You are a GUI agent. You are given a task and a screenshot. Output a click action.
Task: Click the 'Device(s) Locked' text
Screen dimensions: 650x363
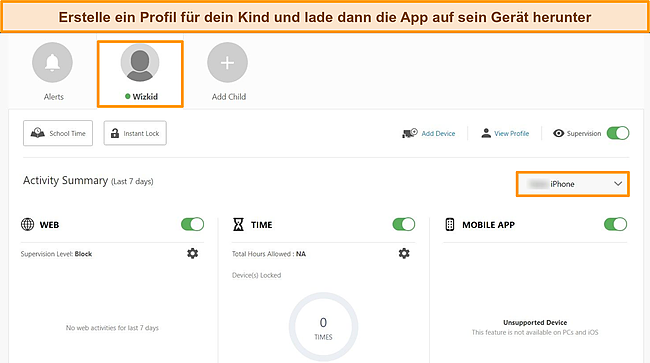257,275
